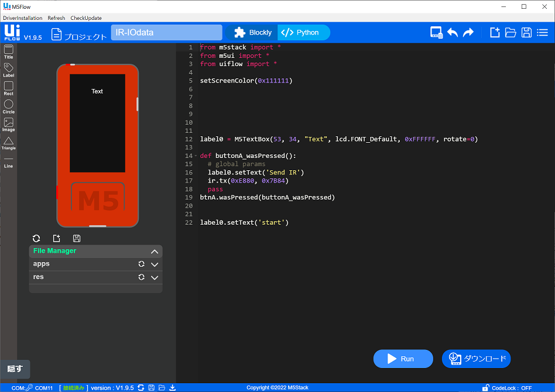This screenshot has width=555, height=392.
Task: Expand the apps folder
Action: tap(155, 264)
